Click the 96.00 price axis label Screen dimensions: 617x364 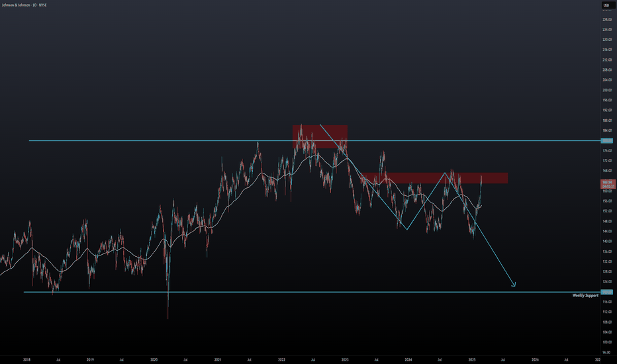coord(607,352)
